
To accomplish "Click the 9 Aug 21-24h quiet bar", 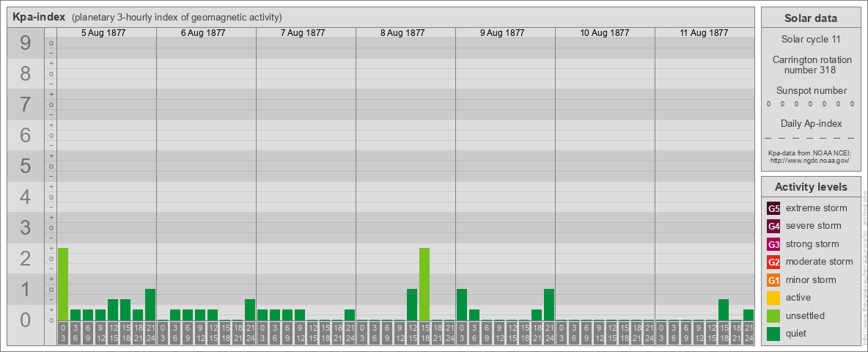I will 549,305.
